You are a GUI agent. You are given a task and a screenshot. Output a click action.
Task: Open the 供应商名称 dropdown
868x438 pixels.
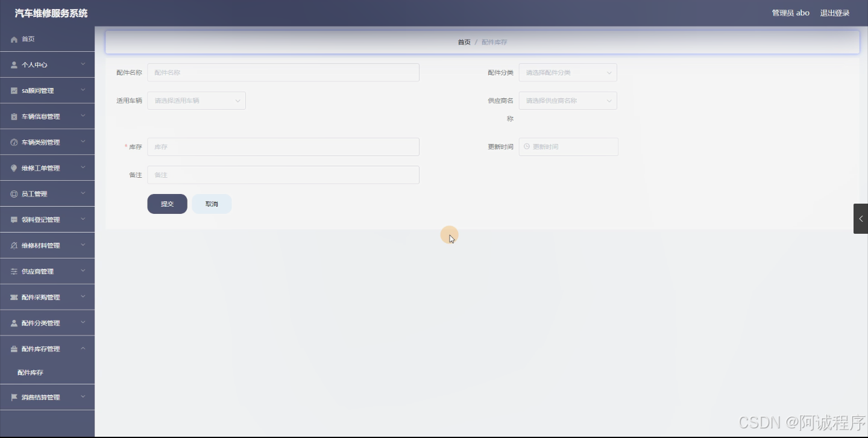click(568, 101)
